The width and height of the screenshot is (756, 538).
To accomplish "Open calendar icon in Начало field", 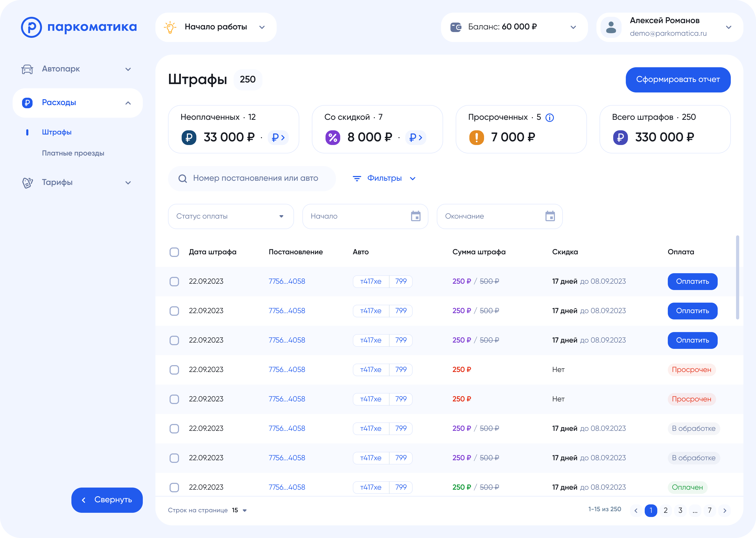I will [416, 216].
